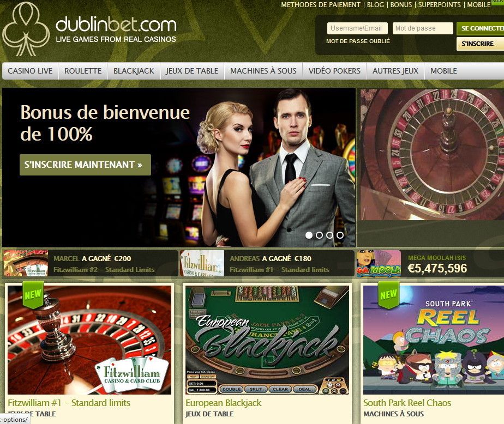Screen dimensions: 504x424
Task: Click the Username\Email input field
Action: (357, 28)
